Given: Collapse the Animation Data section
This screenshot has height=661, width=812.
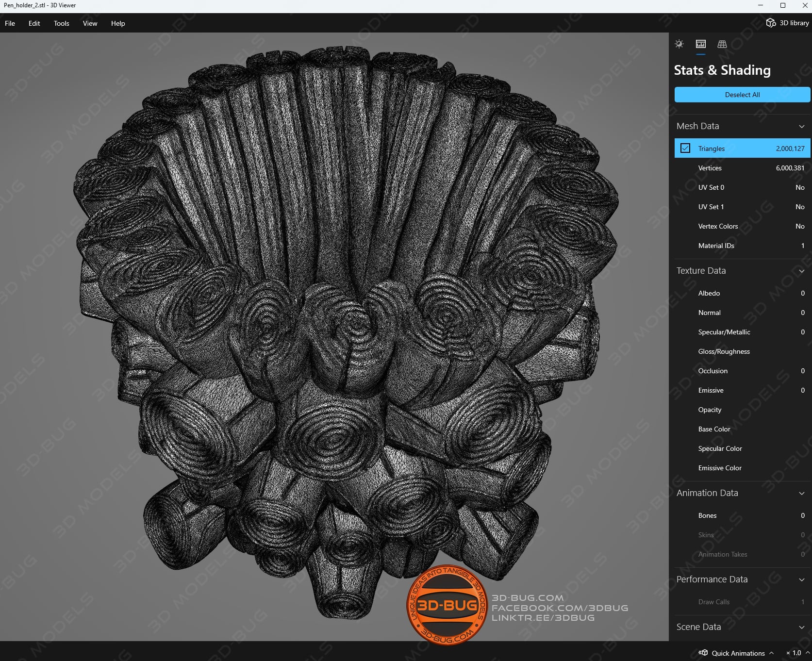Looking at the screenshot, I should 801,493.
